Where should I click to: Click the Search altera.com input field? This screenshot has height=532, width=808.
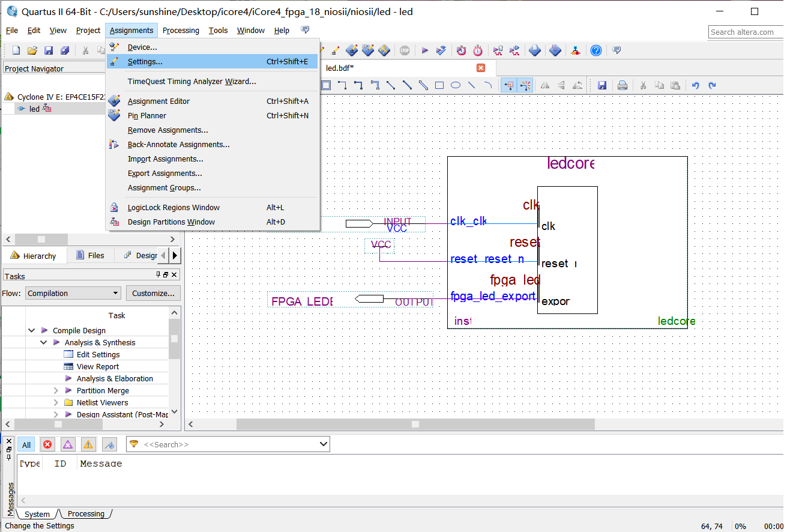745,32
